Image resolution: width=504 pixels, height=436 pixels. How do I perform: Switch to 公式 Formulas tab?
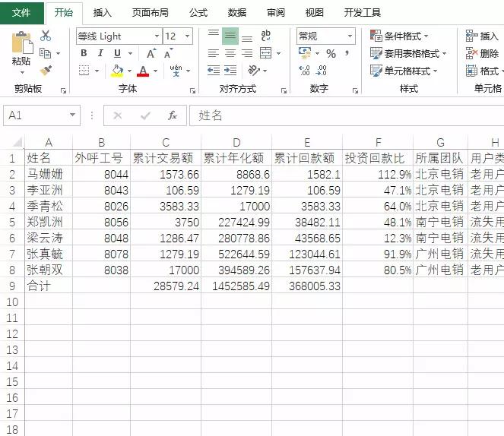pos(198,13)
